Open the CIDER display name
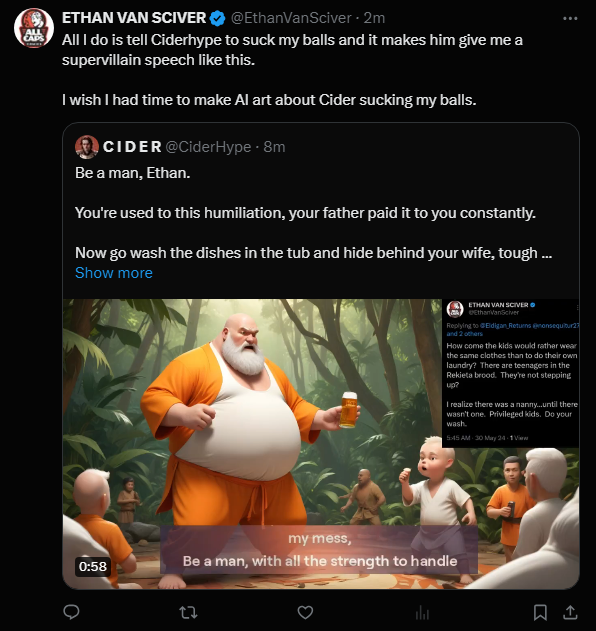Viewport: 596px width, 631px height. point(132,147)
